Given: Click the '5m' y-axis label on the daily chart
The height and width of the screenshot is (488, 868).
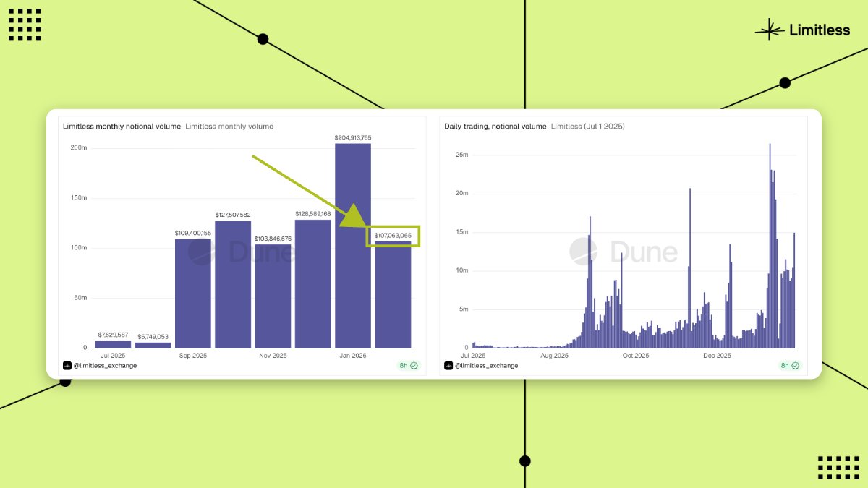Looking at the screenshot, I should point(464,309).
